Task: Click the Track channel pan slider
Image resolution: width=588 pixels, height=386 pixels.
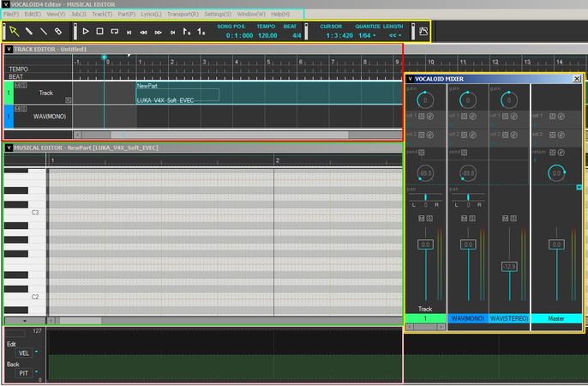Action: point(425,197)
